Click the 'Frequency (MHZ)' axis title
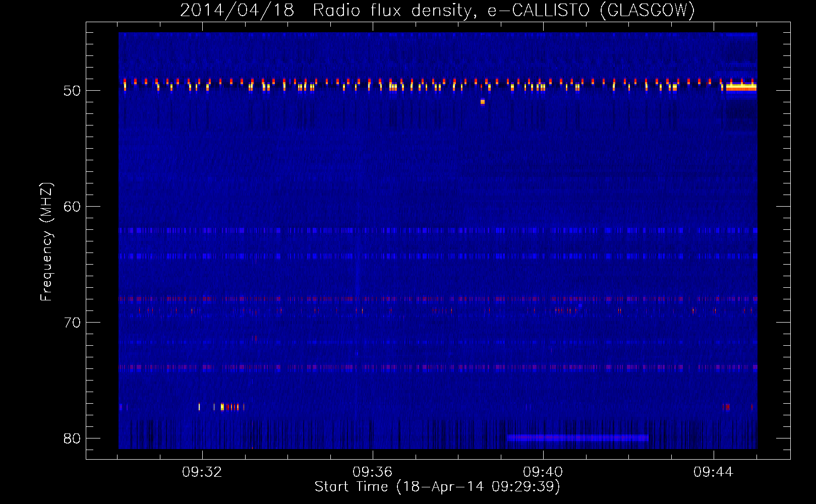Viewport: 816px width, 504px height. pyautogui.click(x=46, y=242)
